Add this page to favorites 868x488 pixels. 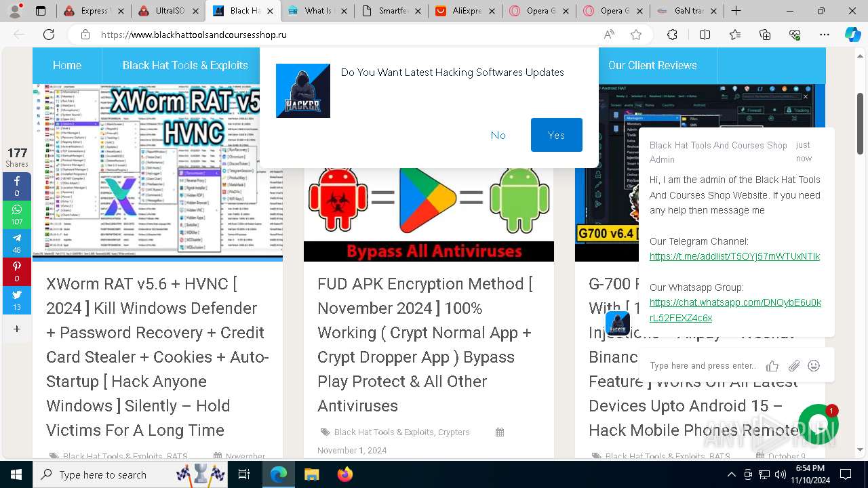pyautogui.click(x=635, y=35)
